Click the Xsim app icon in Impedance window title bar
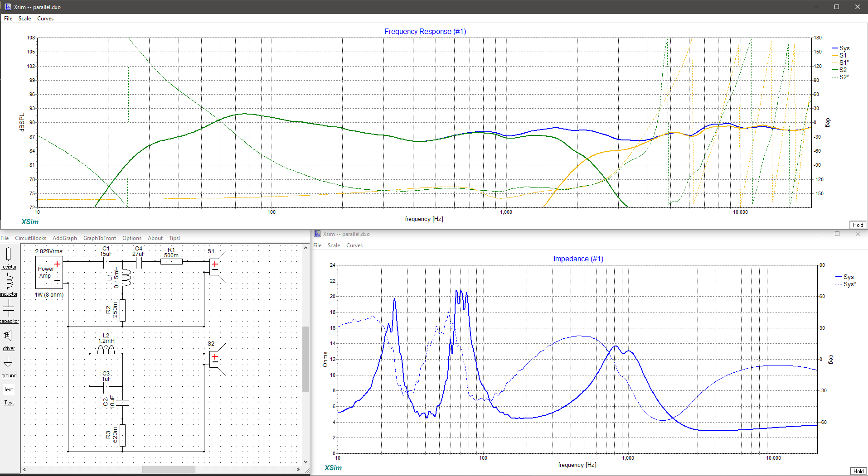 pos(317,234)
